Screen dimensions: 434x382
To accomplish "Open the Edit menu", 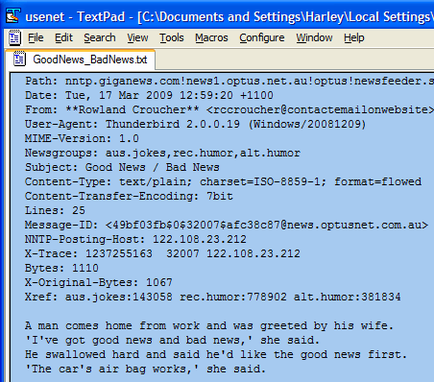I will tap(63, 38).
